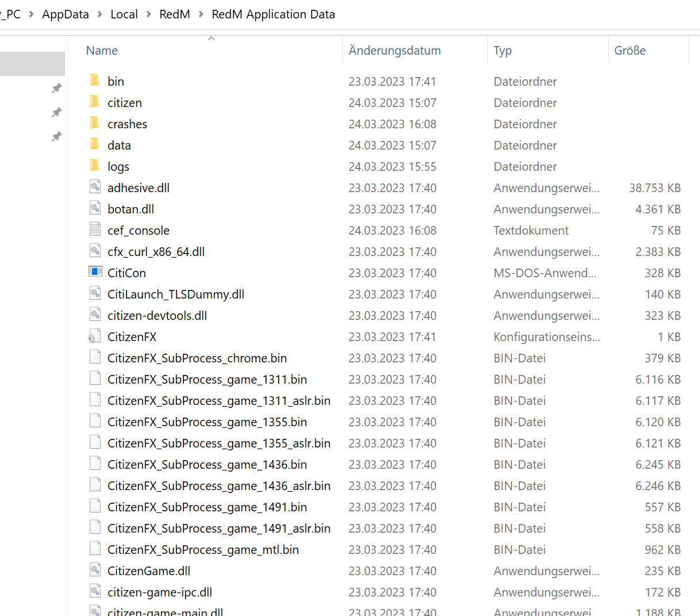Click date 24.03.2023 16:08 of crashes folder

(x=392, y=124)
